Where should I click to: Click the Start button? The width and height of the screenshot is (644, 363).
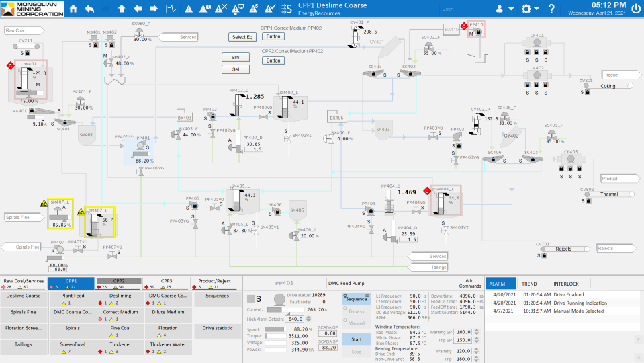356,339
